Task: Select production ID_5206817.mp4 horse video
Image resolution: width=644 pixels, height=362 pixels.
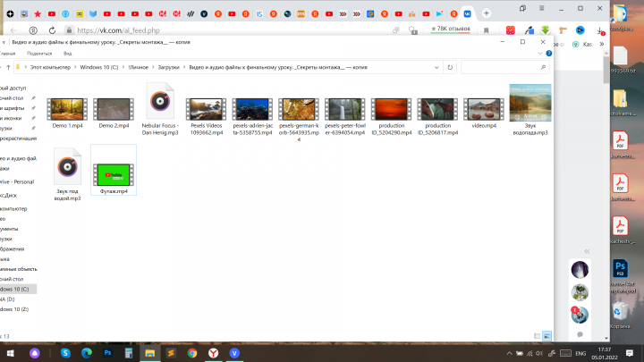Action: coord(437,116)
